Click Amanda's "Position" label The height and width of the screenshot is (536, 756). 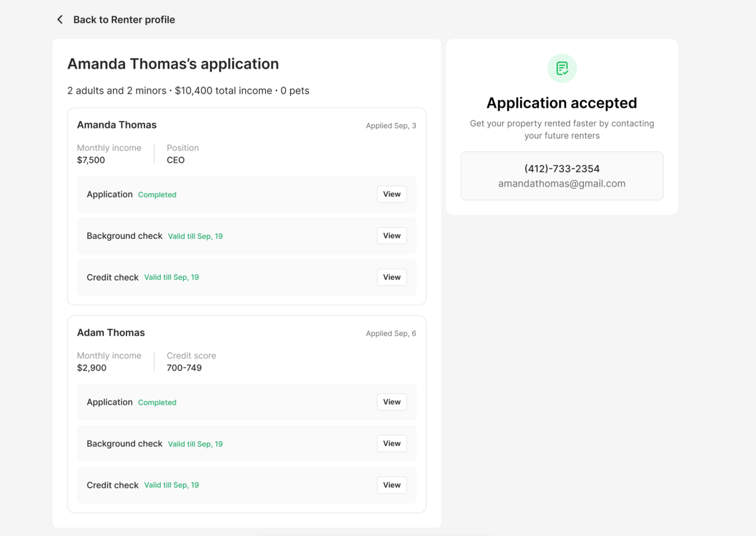click(x=183, y=148)
